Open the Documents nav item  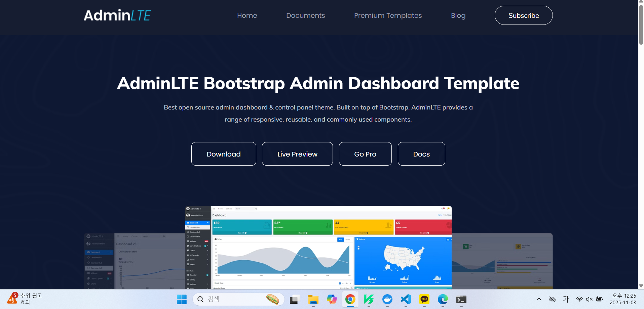pyautogui.click(x=305, y=15)
